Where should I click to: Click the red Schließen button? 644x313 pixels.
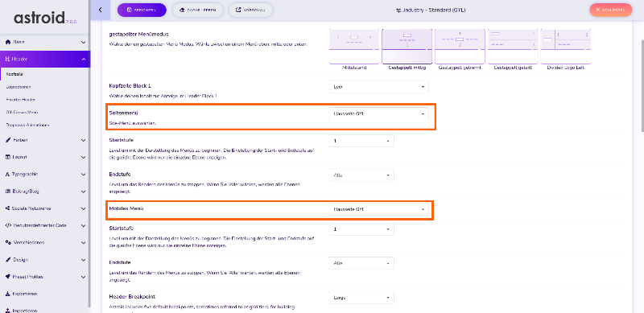tap(610, 10)
